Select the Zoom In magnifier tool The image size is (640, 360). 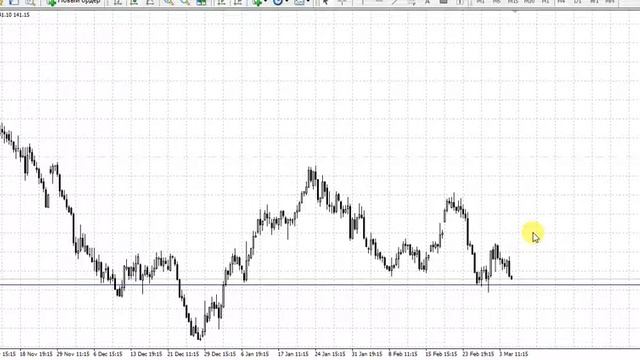168,2
